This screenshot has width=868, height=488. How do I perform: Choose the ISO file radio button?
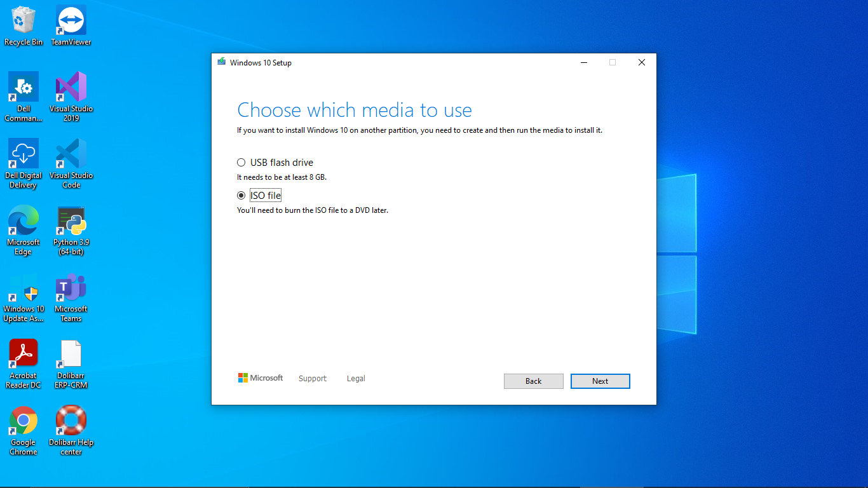[241, 196]
